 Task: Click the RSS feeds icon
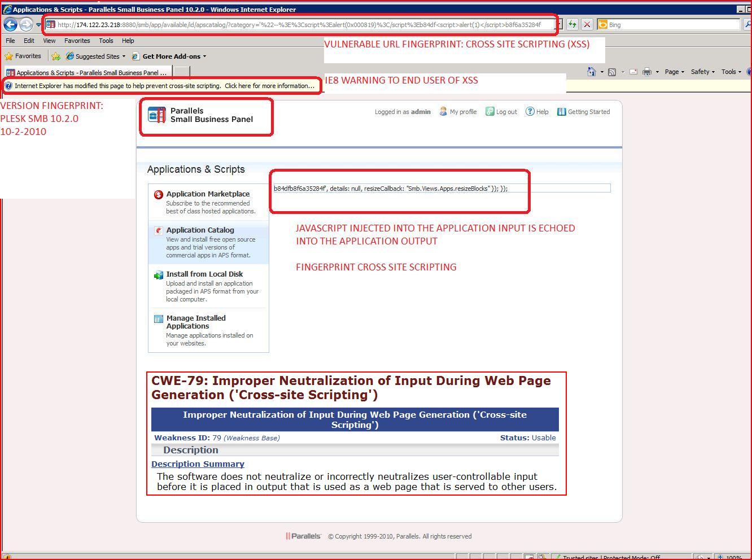pyautogui.click(x=611, y=72)
